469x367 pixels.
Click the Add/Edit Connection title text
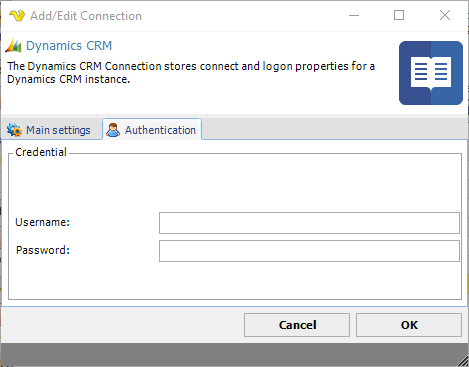click(x=86, y=16)
